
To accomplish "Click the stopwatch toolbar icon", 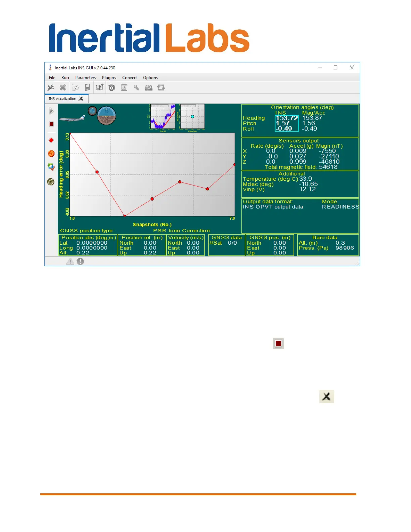I will [112, 88].
